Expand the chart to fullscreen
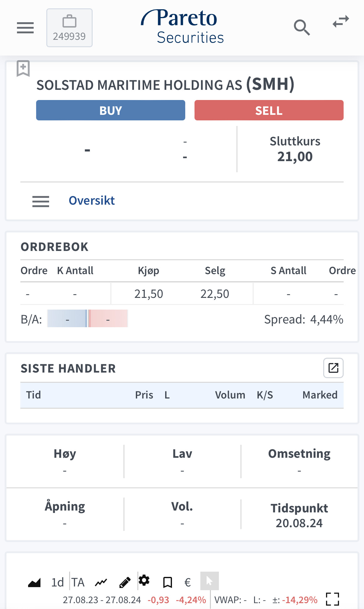 [x=333, y=599]
